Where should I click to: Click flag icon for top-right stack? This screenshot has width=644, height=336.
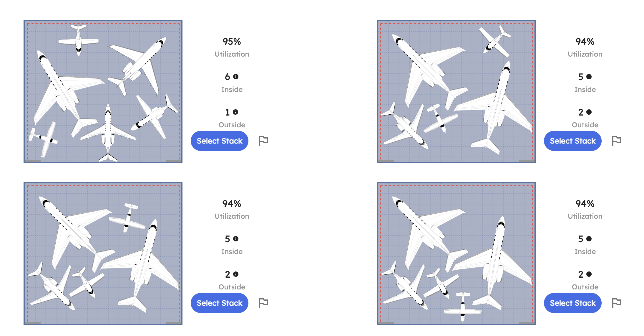(616, 141)
